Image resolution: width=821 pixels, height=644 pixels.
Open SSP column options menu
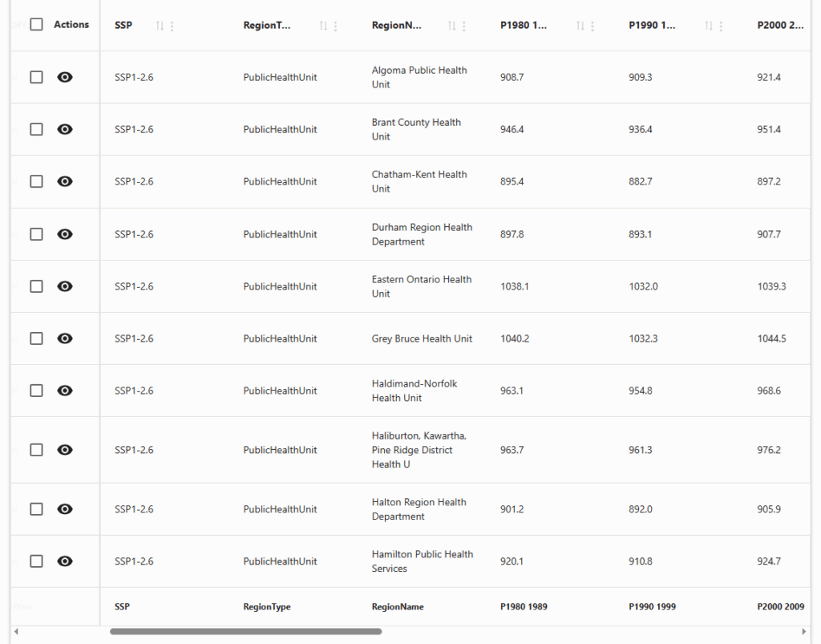point(172,26)
